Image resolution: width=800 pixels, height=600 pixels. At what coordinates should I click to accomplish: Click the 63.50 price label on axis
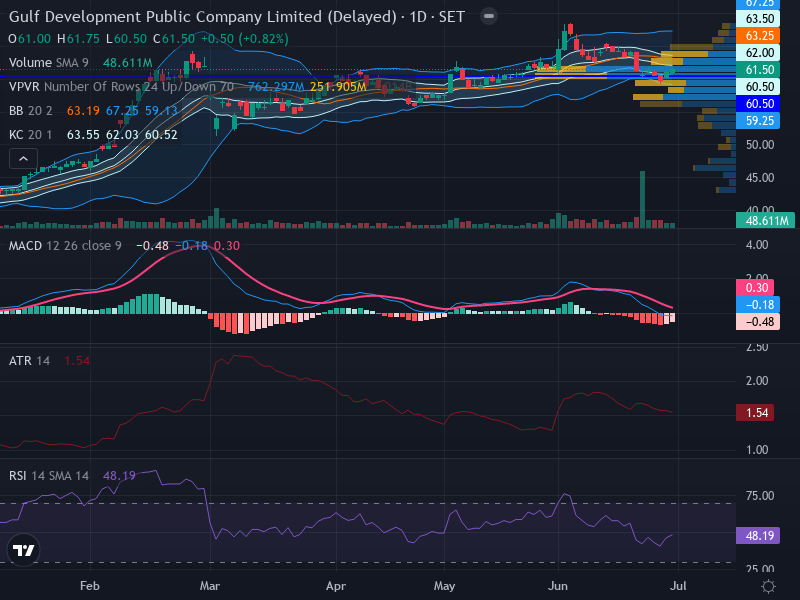[760, 19]
